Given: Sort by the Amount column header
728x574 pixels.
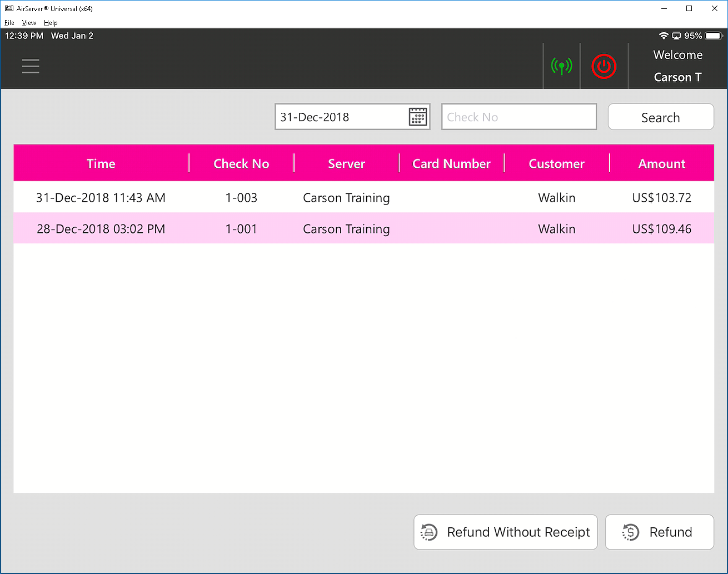Looking at the screenshot, I should (661, 163).
